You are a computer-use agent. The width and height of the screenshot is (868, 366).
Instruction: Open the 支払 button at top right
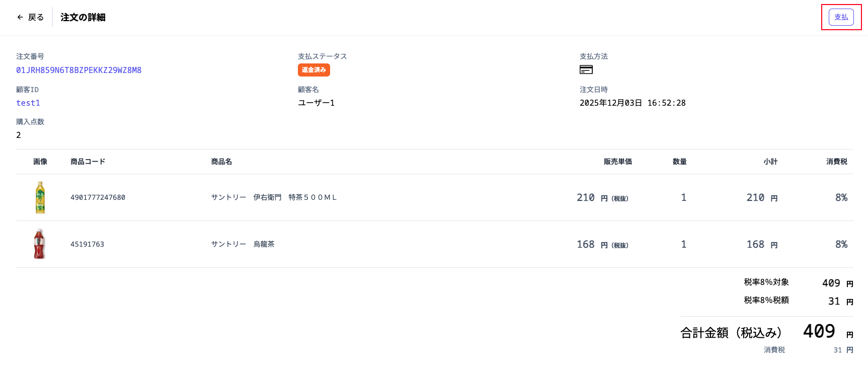[841, 17]
